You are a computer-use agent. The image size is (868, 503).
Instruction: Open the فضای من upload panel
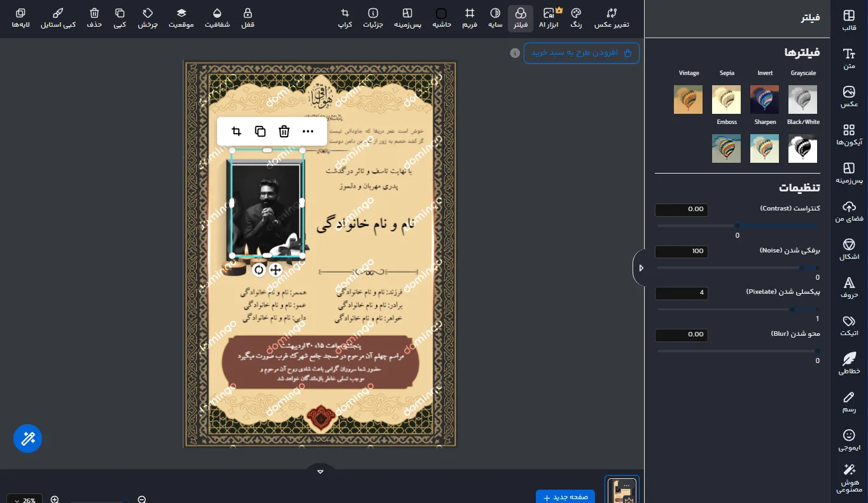849,210
